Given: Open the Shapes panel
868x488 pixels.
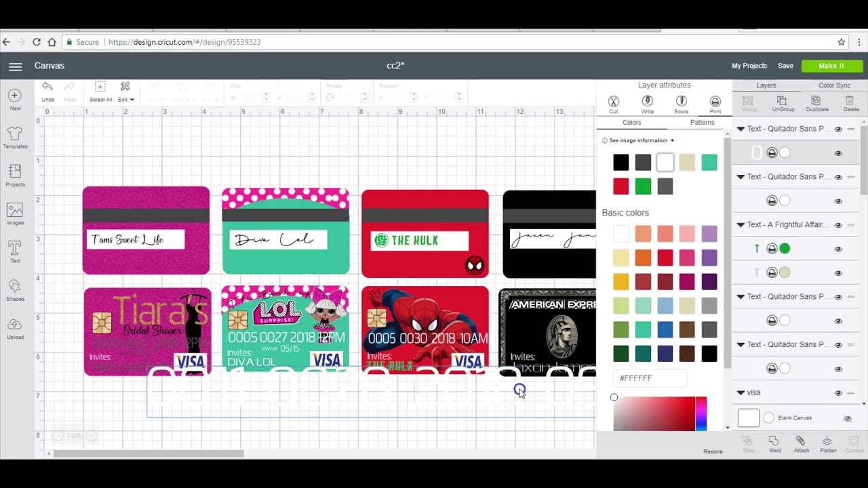Looking at the screenshot, I should coord(15,289).
